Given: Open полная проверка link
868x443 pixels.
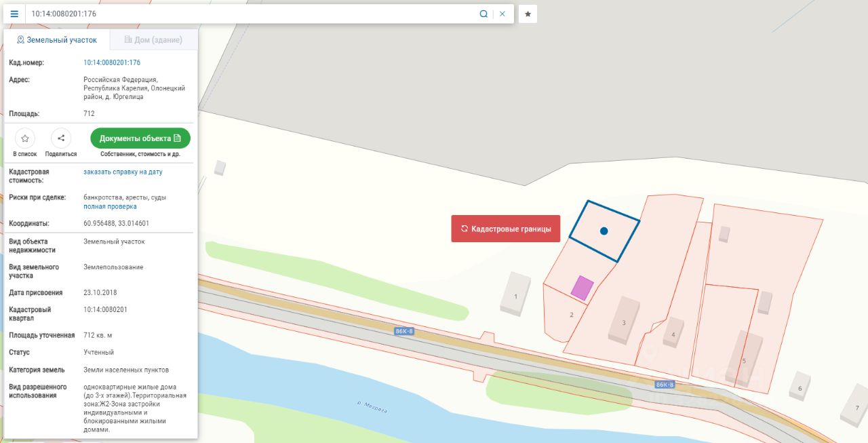Looking at the screenshot, I should (110, 206).
